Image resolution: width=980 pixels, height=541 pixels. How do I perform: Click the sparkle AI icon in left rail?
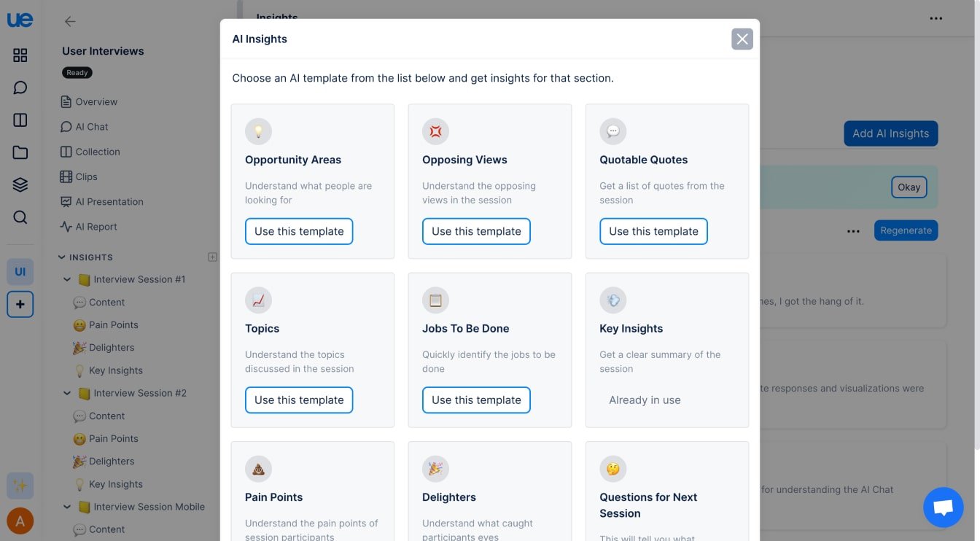point(20,486)
